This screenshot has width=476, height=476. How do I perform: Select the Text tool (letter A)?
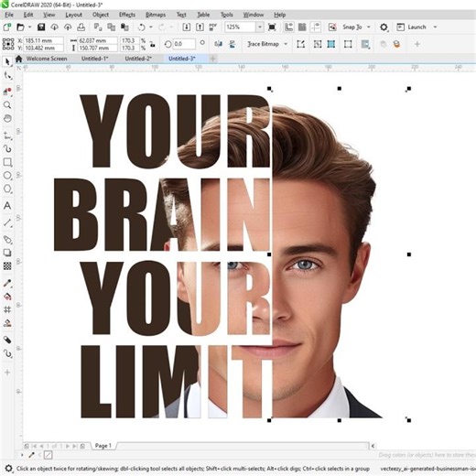point(7,206)
